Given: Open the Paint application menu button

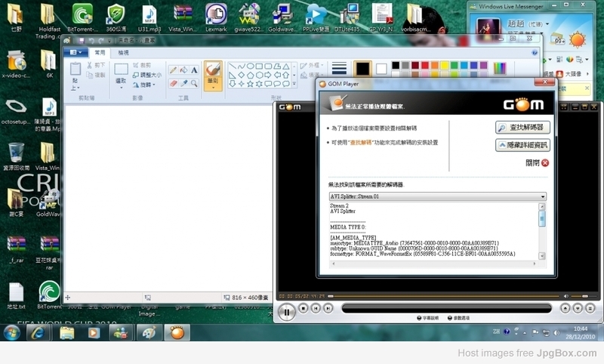Looking at the screenshot, I should click(x=75, y=53).
